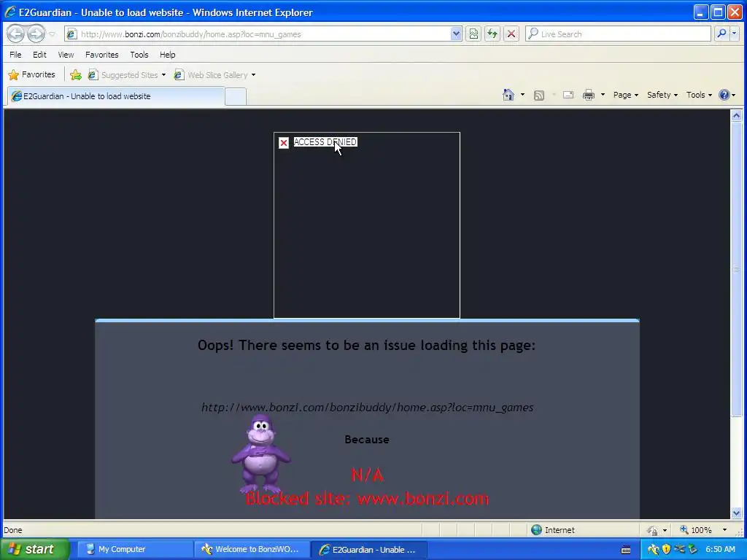Click the vertical scrollbar thumb
This screenshot has height=560, width=747.
[737, 268]
